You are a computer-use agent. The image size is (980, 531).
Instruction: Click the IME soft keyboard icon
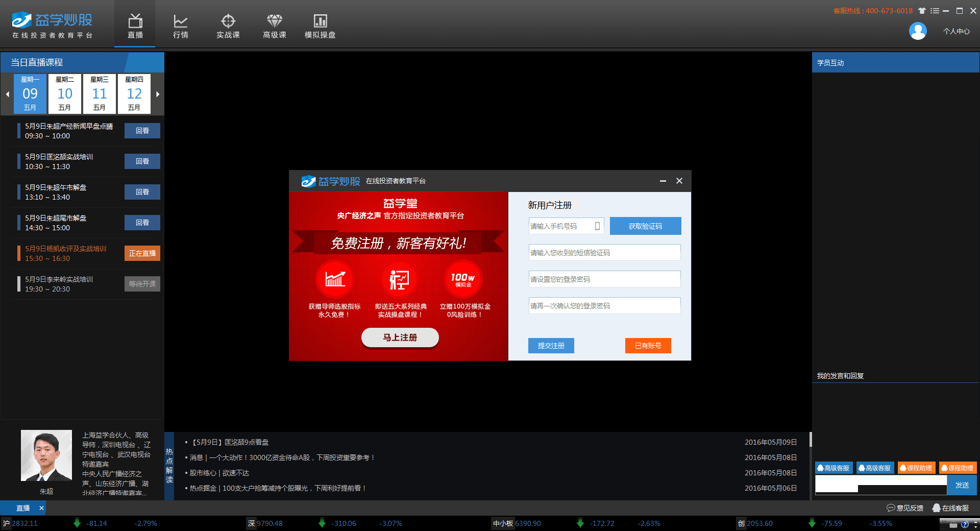click(x=953, y=524)
